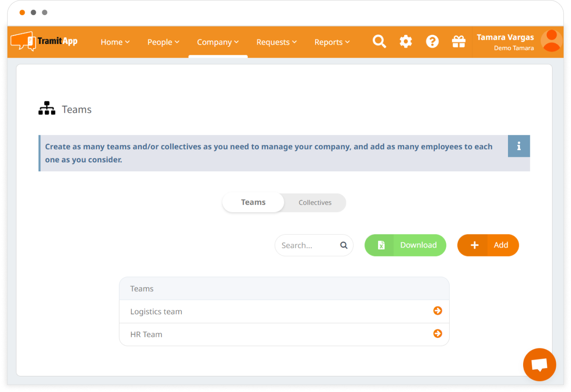Open Logistics team arrow icon

point(437,311)
